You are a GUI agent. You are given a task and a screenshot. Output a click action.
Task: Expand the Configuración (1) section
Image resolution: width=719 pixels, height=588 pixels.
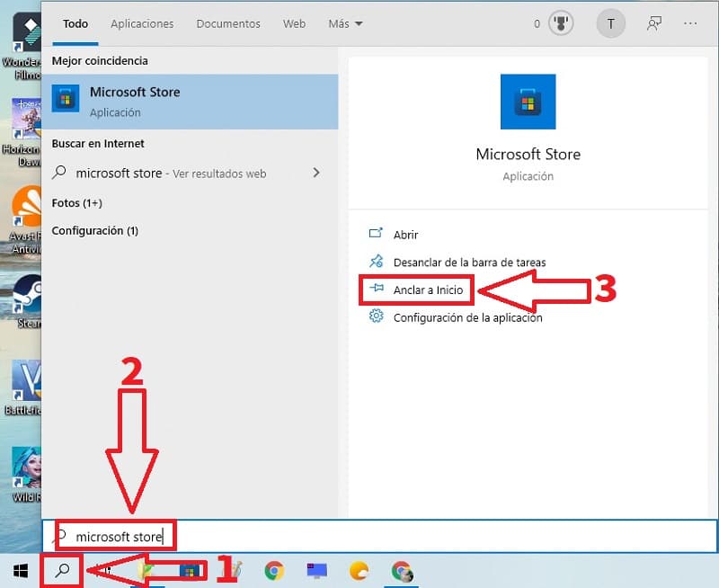95,231
